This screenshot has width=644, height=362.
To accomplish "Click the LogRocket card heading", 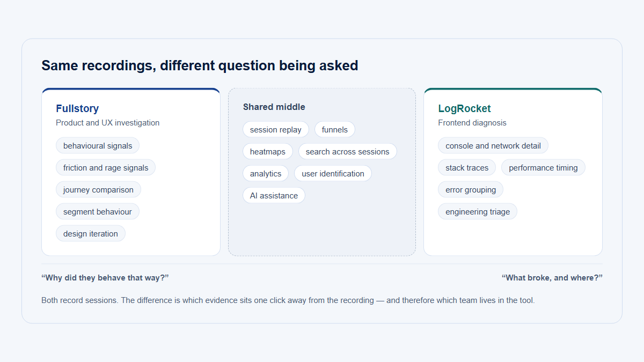I will [x=465, y=108].
